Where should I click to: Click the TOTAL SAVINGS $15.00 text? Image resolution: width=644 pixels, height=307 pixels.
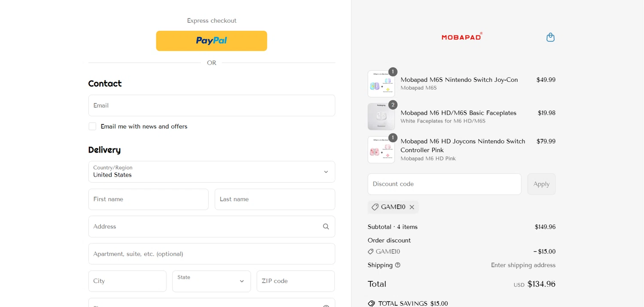click(413, 304)
